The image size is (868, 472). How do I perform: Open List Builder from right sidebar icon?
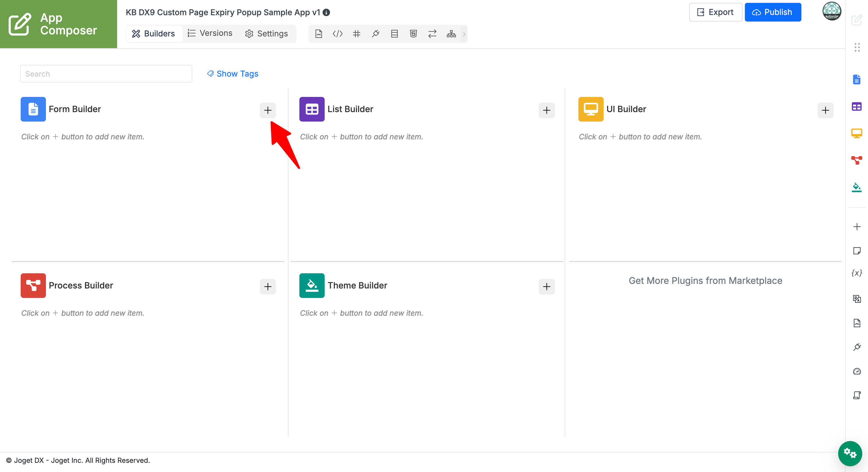click(x=857, y=107)
